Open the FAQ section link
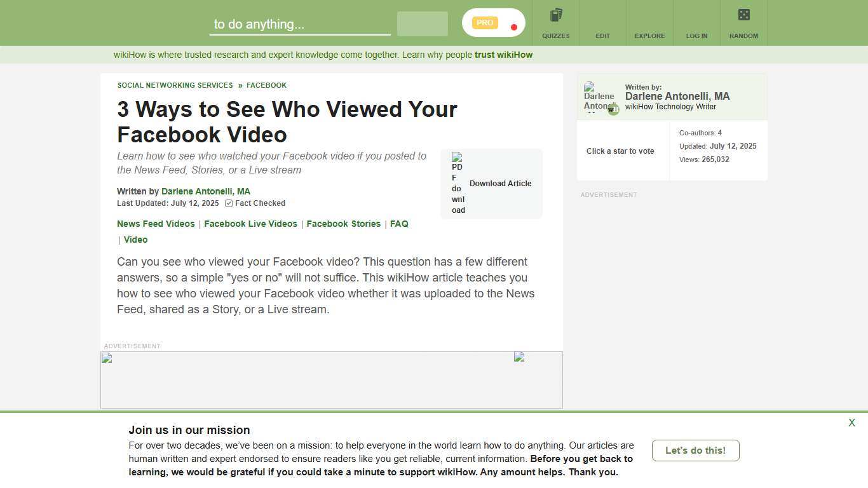The height and width of the screenshot is (488, 868). click(x=399, y=224)
